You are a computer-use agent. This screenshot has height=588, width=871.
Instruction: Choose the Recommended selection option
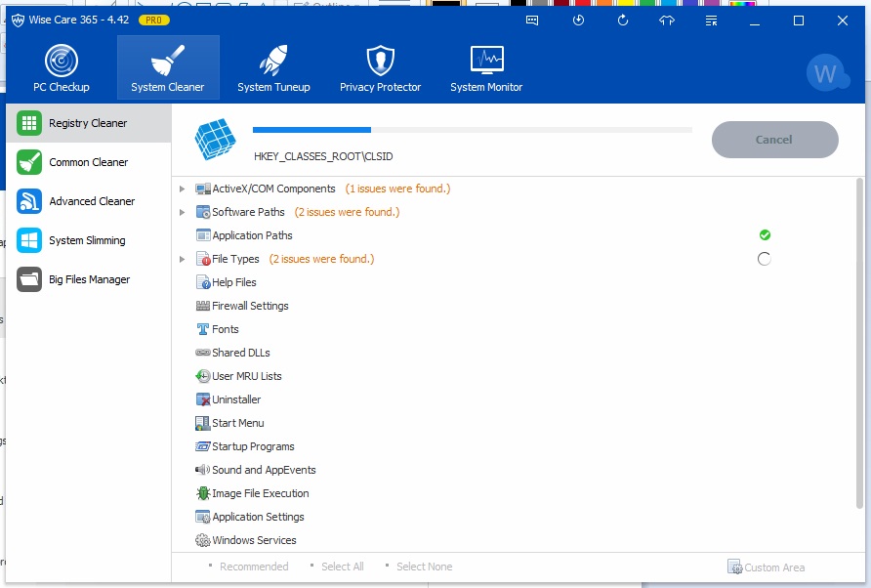253,567
